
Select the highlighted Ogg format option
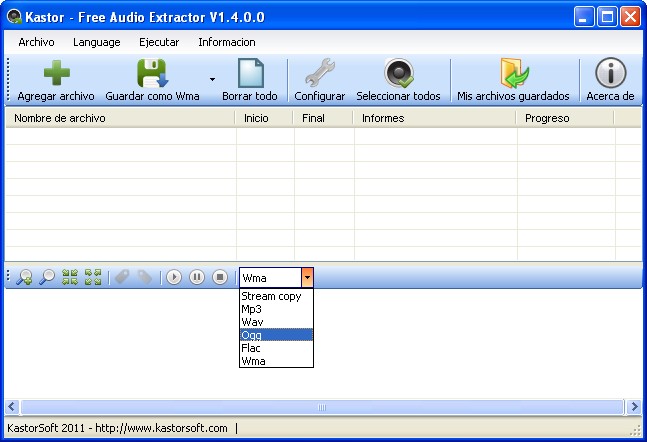[276, 335]
